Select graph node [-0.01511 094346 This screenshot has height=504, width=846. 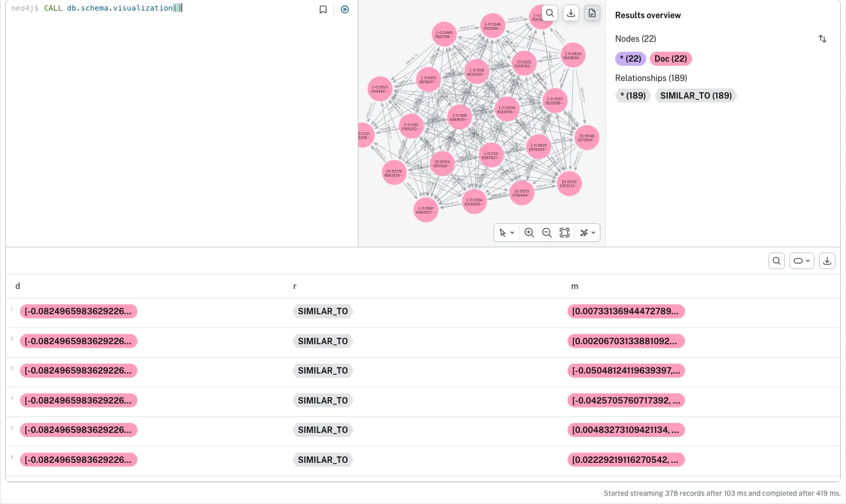[380, 89]
